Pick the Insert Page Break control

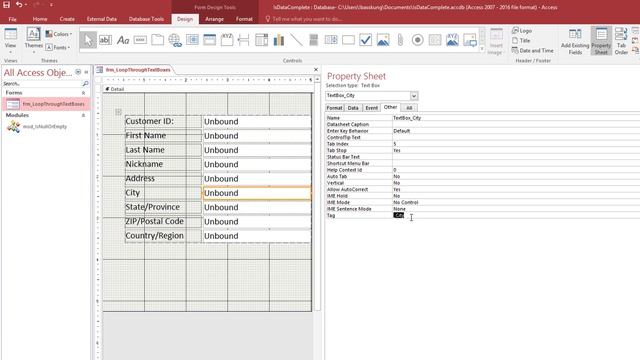[244, 40]
